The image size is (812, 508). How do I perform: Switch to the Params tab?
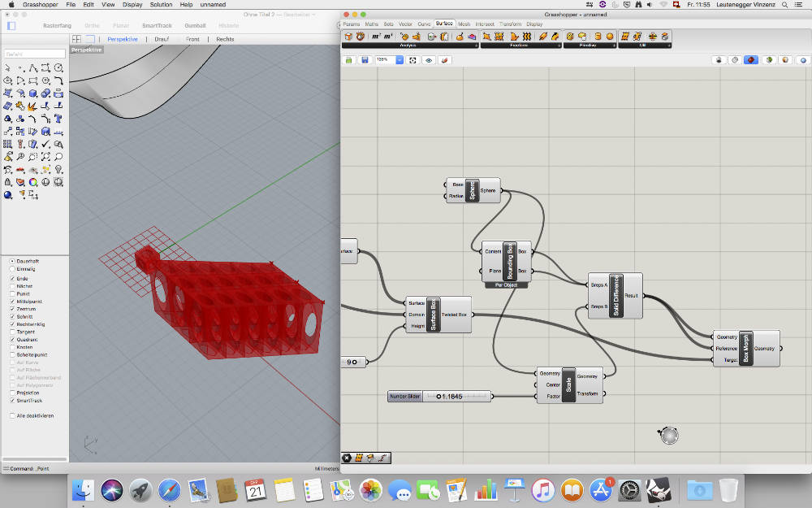[x=351, y=24]
